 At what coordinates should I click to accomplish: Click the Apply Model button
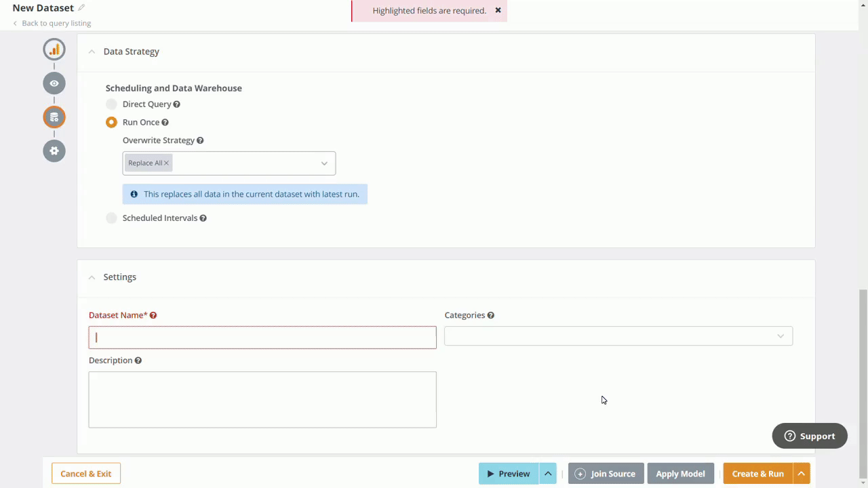tap(680, 474)
